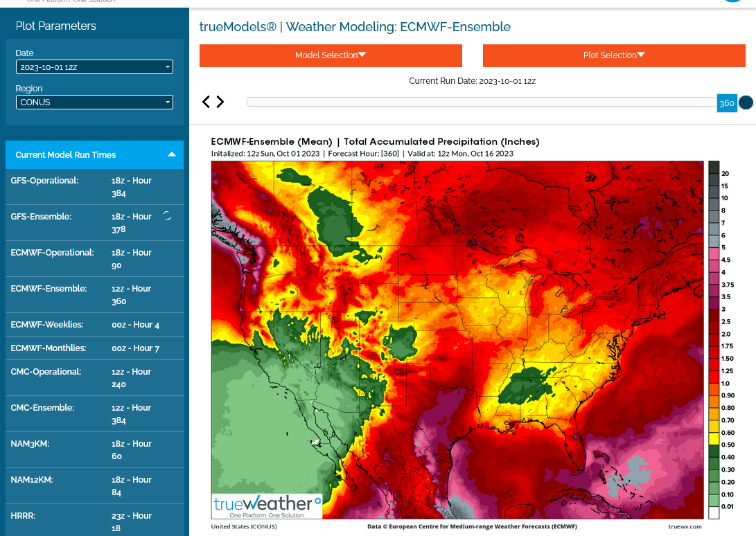This screenshot has height=536, width=756.
Task: Click the trueWeather logo on map
Action: 267,506
